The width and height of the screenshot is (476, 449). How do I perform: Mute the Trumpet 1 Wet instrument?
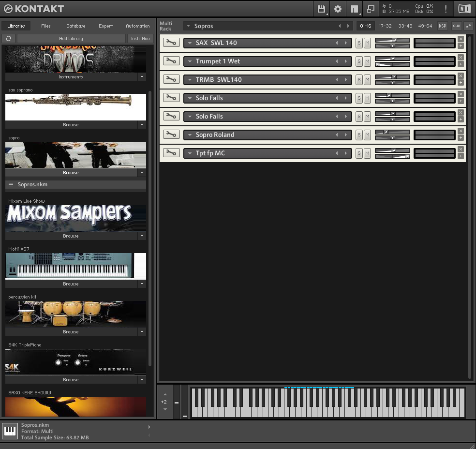(367, 61)
